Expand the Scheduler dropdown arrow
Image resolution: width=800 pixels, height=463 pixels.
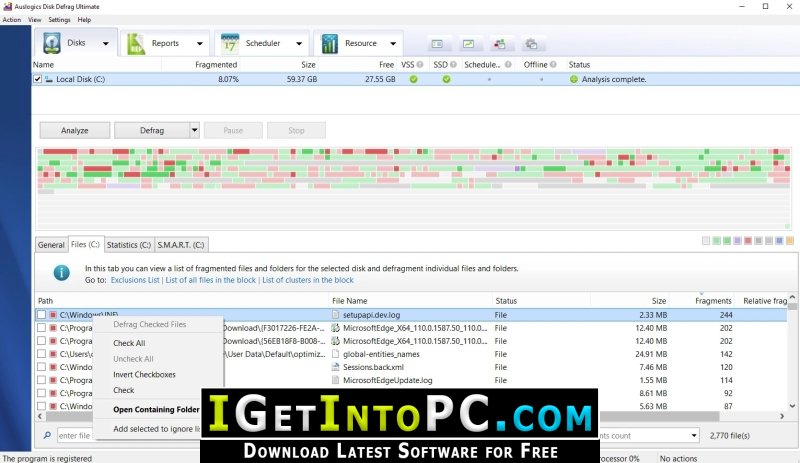point(299,44)
